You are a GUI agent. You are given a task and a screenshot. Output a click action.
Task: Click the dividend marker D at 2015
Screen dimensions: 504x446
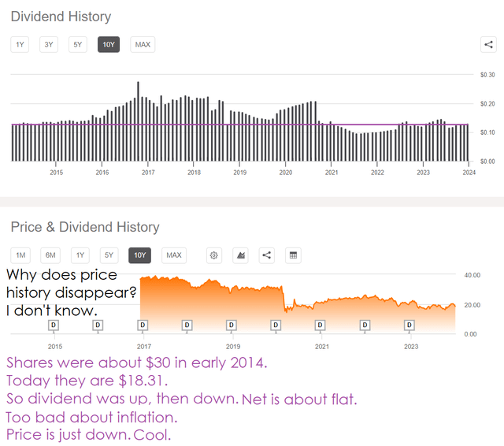click(54, 325)
